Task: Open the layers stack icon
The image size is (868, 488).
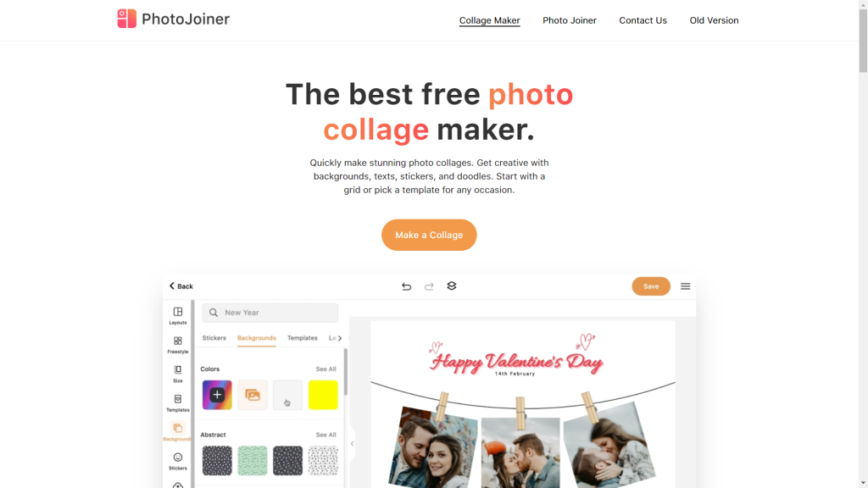Action: pos(452,286)
